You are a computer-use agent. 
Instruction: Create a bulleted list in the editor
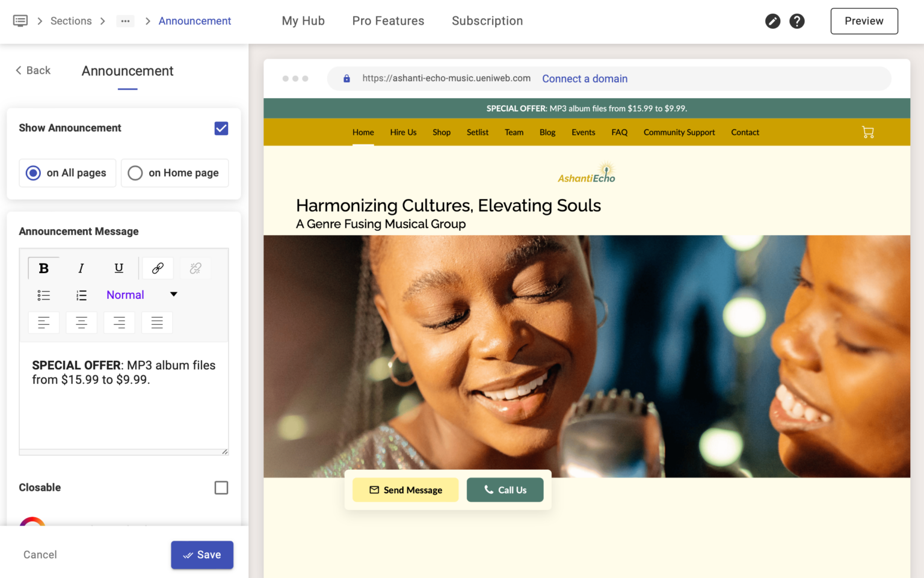43,295
